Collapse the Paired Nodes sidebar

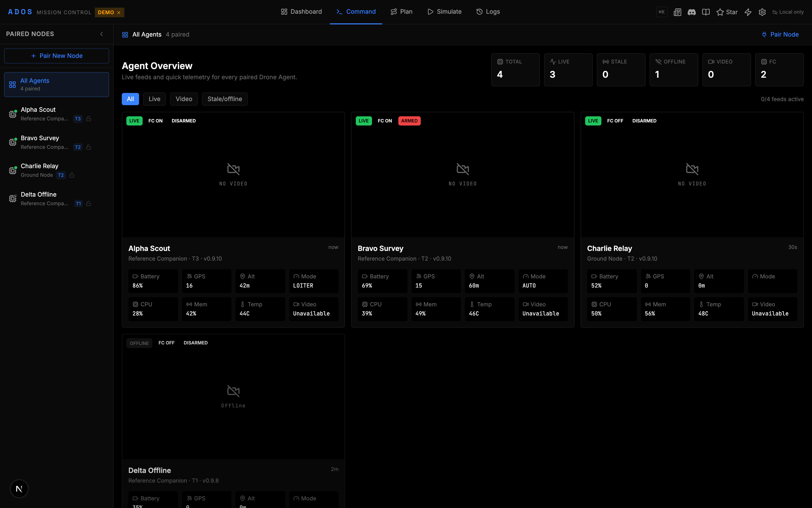click(102, 34)
